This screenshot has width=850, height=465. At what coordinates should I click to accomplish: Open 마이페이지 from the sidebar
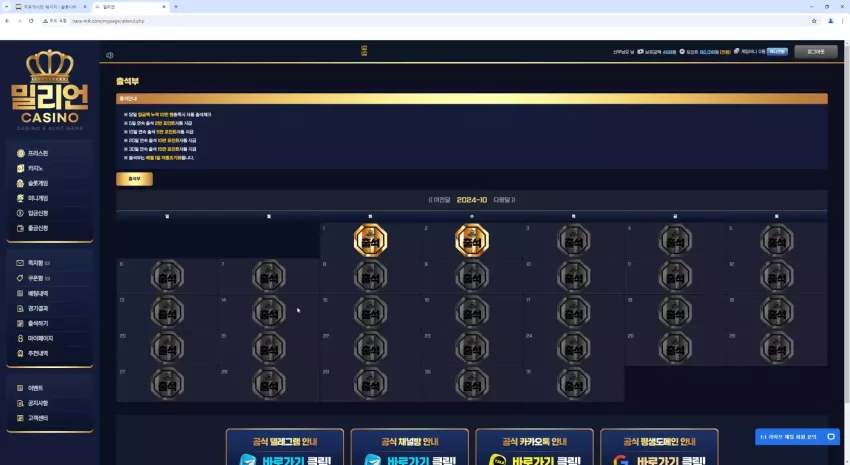click(x=40, y=338)
